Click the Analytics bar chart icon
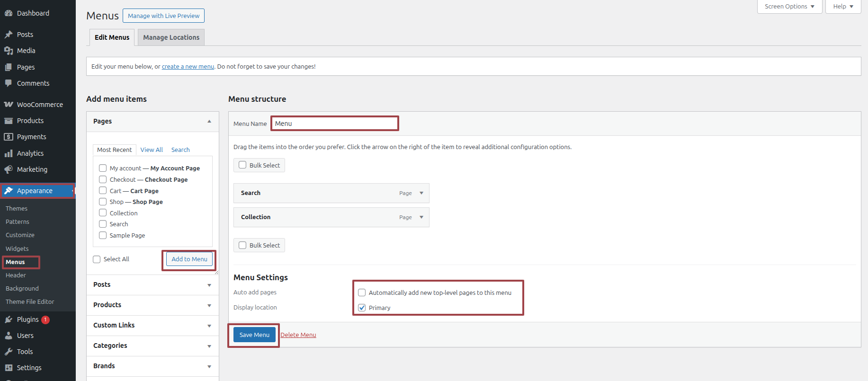This screenshot has height=381, width=868. (x=9, y=153)
